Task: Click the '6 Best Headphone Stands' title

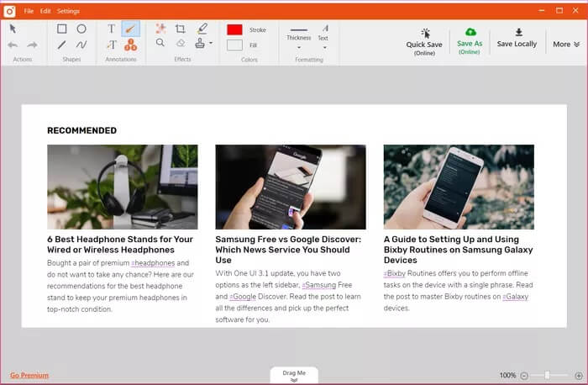Action: 120,245
